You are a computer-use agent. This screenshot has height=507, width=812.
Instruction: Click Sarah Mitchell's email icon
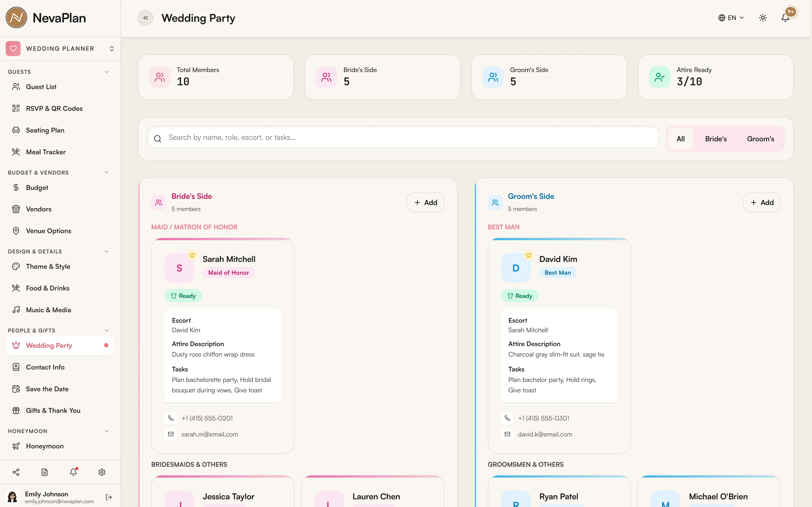(x=171, y=434)
